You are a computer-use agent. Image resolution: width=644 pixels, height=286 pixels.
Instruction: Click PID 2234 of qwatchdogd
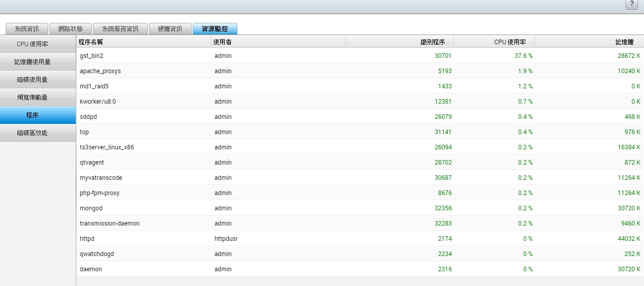(x=445, y=254)
